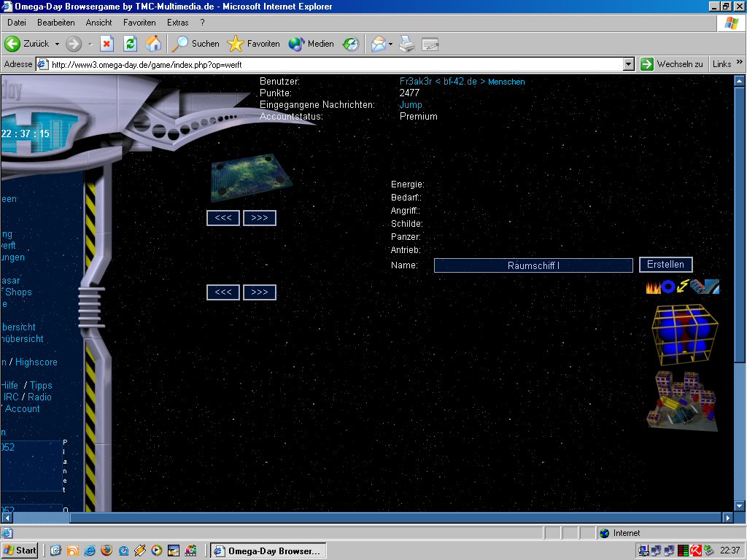Click the greyed-out forward arrow button
This screenshot has width=747, height=560.
pos(74,44)
